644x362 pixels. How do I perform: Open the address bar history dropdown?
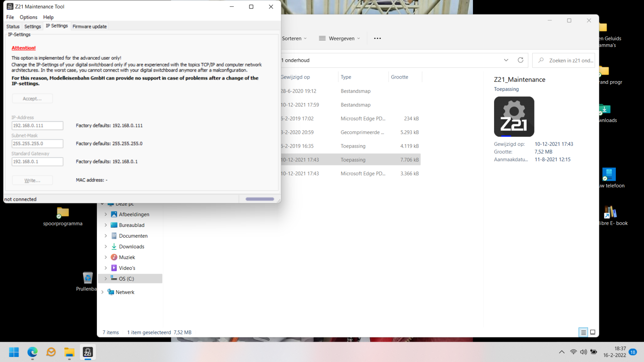click(x=506, y=60)
